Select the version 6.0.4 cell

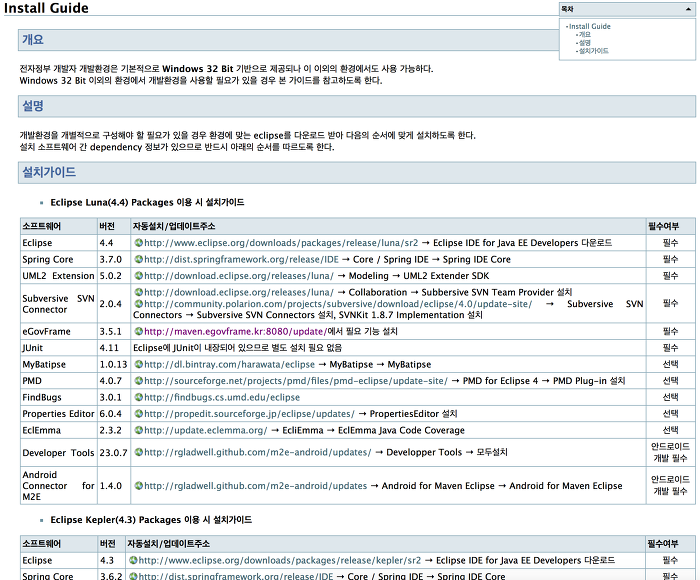(114, 414)
